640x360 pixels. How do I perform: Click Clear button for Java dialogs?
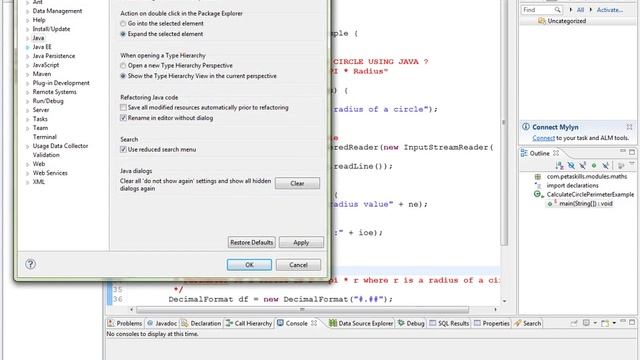[297, 183]
